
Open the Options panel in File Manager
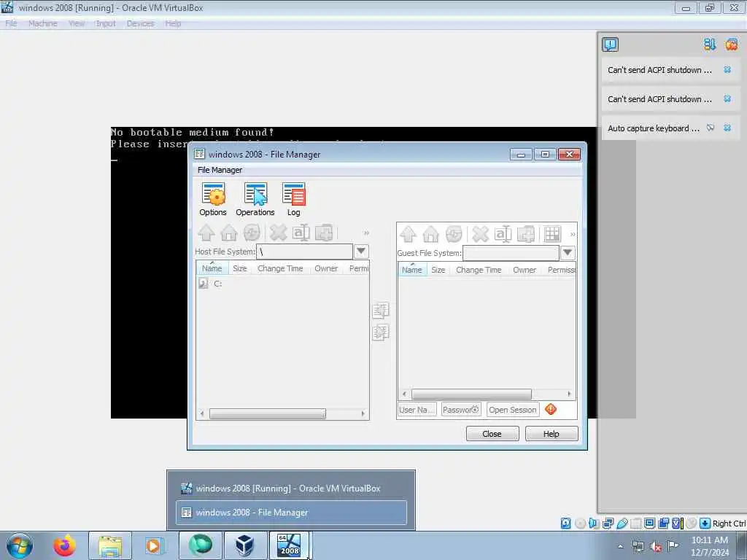[x=213, y=200]
